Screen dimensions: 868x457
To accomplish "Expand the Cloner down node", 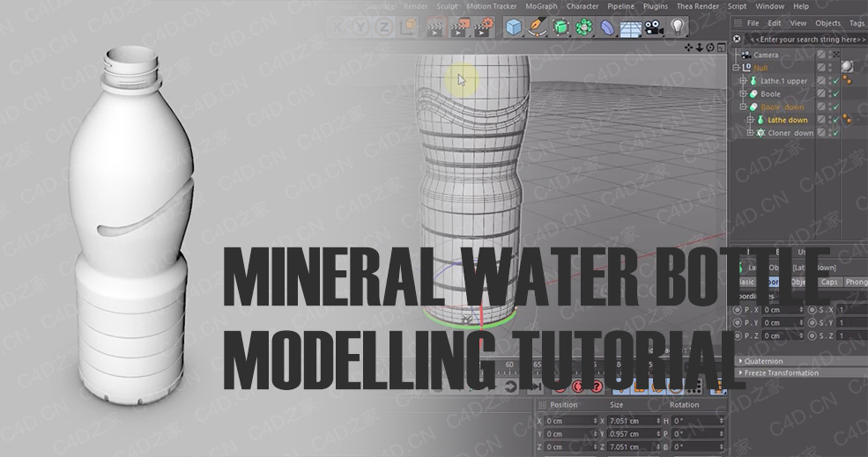I will 751,133.
